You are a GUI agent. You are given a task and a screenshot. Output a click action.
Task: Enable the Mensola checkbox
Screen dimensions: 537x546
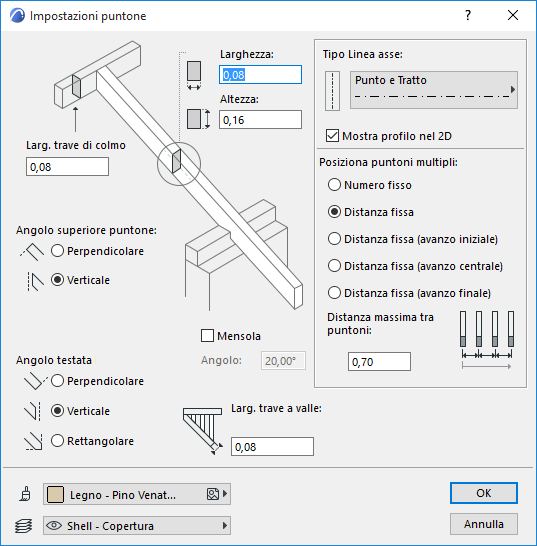coord(207,336)
